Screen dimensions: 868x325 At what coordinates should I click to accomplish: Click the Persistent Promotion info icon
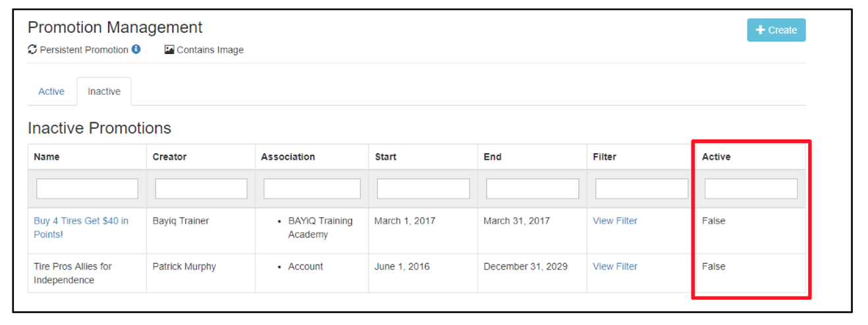tap(136, 49)
